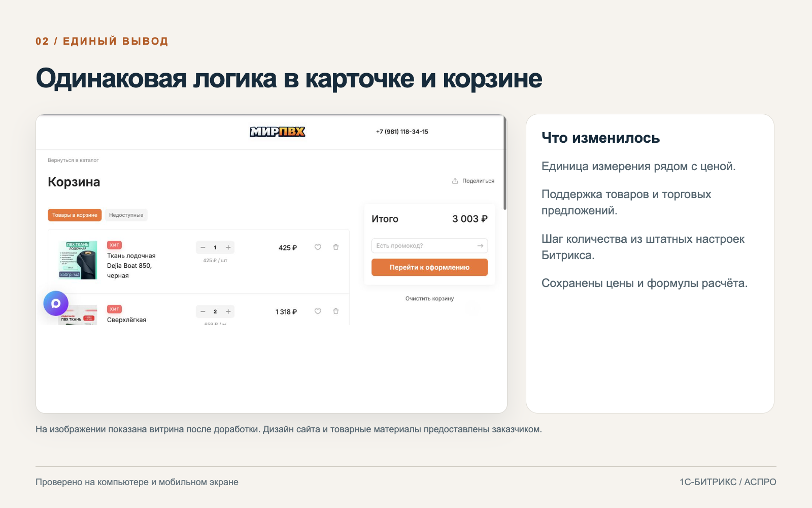Screen dimensions: 812x508
Task: Call phone number +7 (981) 118-34-15
Action: pyautogui.click(x=402, y=132)
